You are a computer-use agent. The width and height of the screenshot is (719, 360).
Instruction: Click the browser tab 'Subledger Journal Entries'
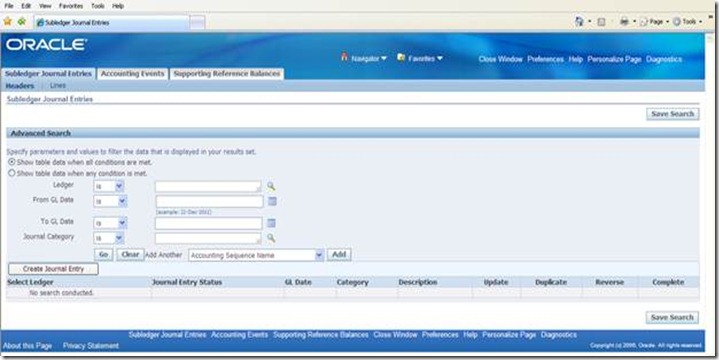(x=111, y=22)
